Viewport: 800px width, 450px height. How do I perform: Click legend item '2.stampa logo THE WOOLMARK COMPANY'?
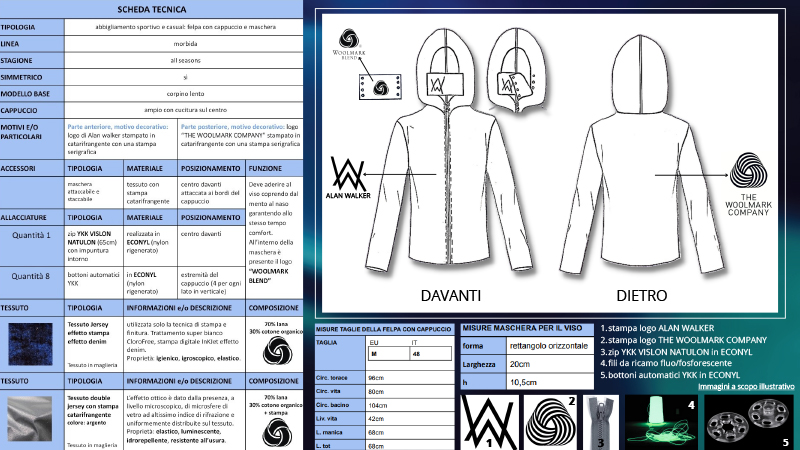(x=684, y=340)
